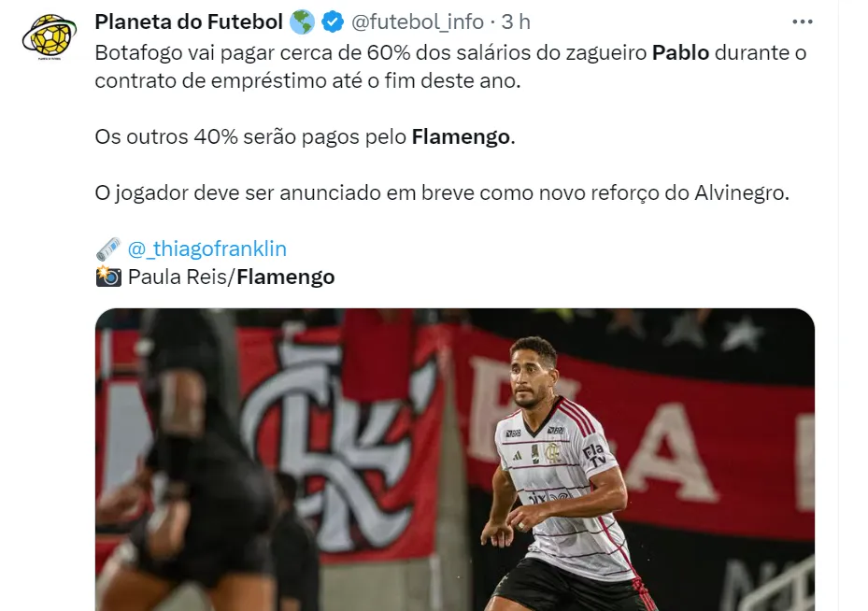
Task: Click the camera flash emoji icon
Action: click(x=108, y=277)
